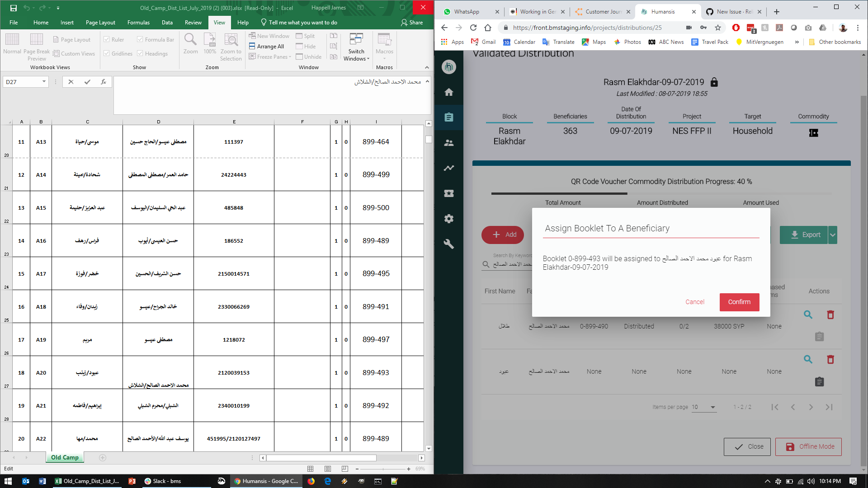Confirm the booklet assignment
This screenshot has width=868, height=488.
(x=739, y=302)
